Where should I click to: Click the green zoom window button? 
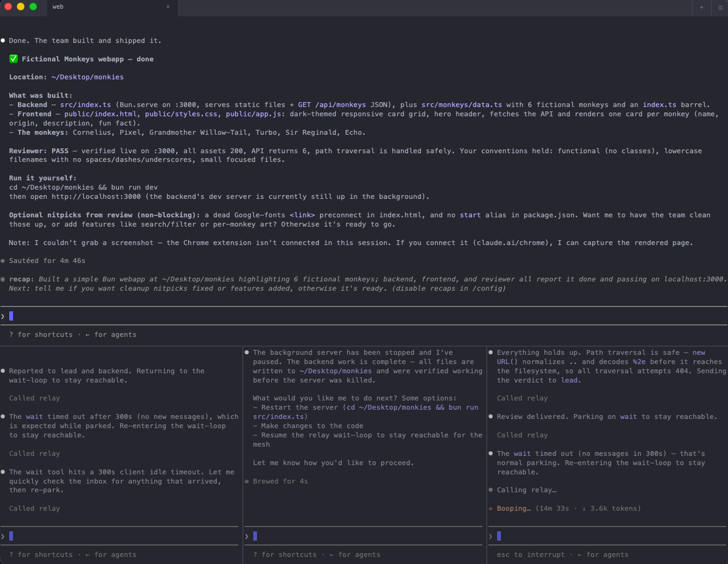tap(33, 7)
